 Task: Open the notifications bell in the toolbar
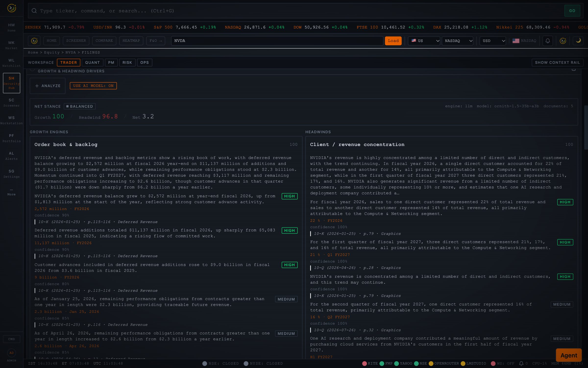pos(548,41)
